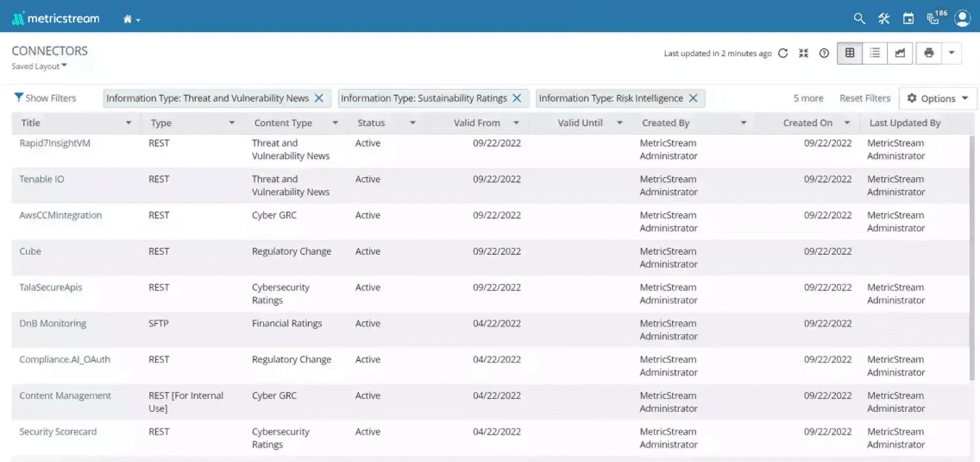Remove Risk Intelligence filter
This screenshot has height=462, width=980.
coord(693,98)
